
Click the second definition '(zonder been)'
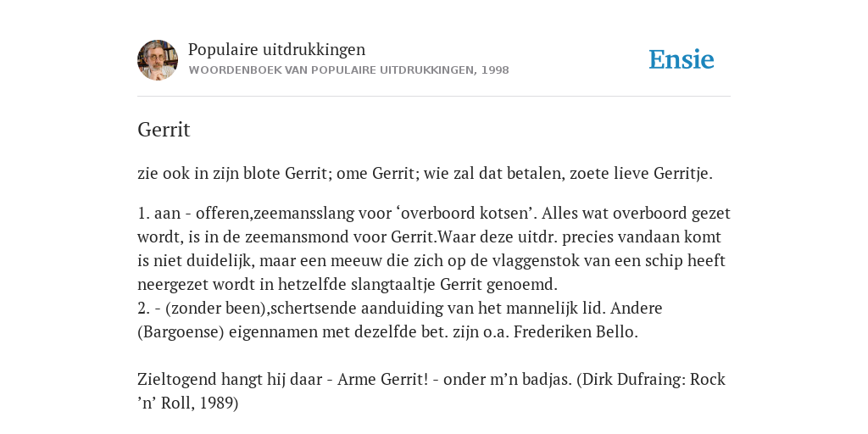[400, 320]
